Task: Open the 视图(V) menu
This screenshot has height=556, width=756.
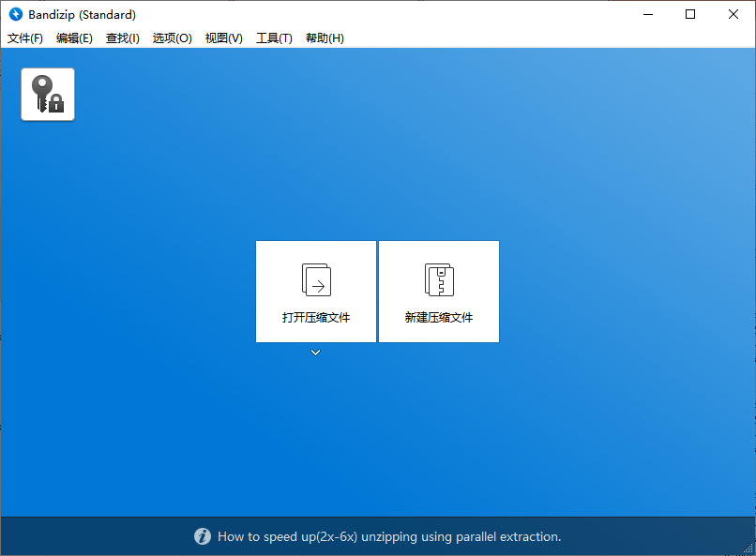Action: click(x=223, y=38)
